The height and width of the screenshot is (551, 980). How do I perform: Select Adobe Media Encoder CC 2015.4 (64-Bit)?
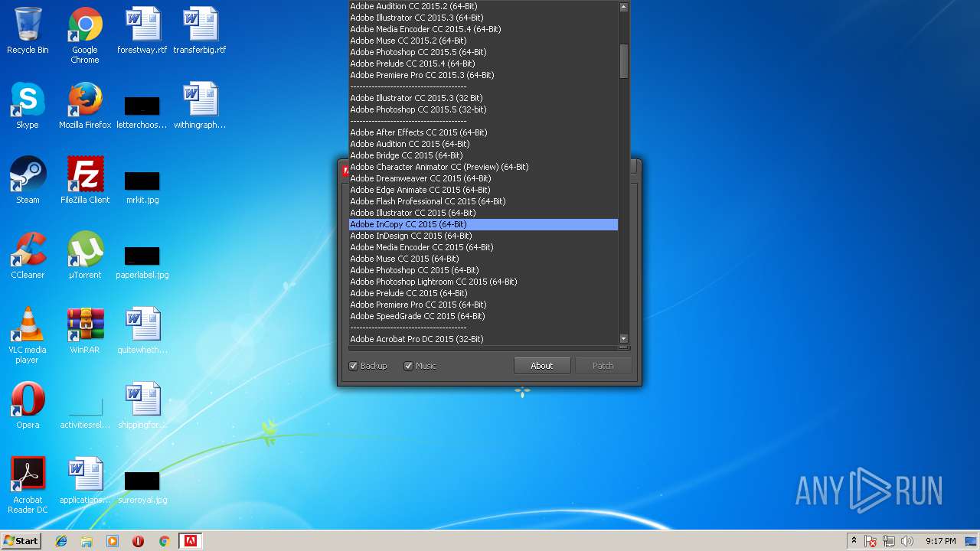483,29
